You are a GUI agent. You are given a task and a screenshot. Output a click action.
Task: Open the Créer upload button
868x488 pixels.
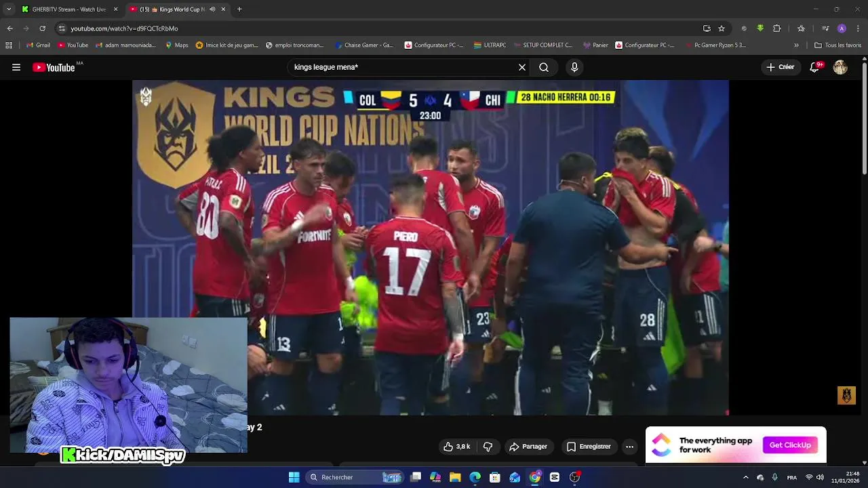[781, 67]
